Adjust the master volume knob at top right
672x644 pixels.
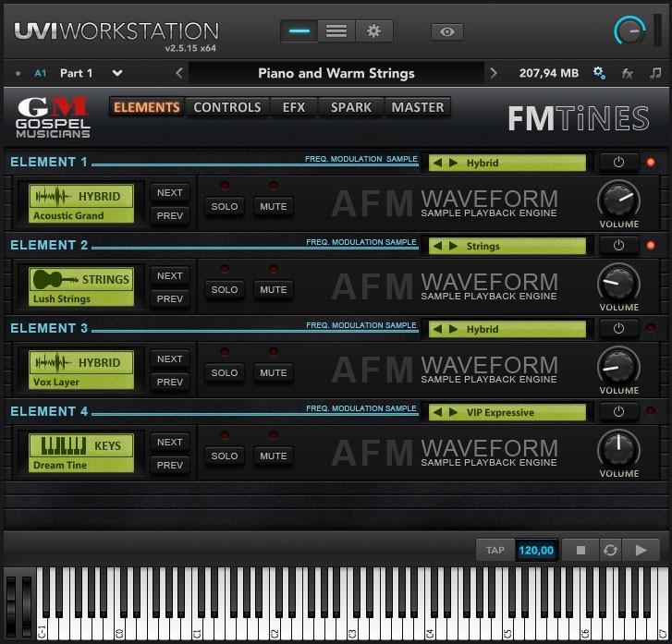[x=629, y=30]
